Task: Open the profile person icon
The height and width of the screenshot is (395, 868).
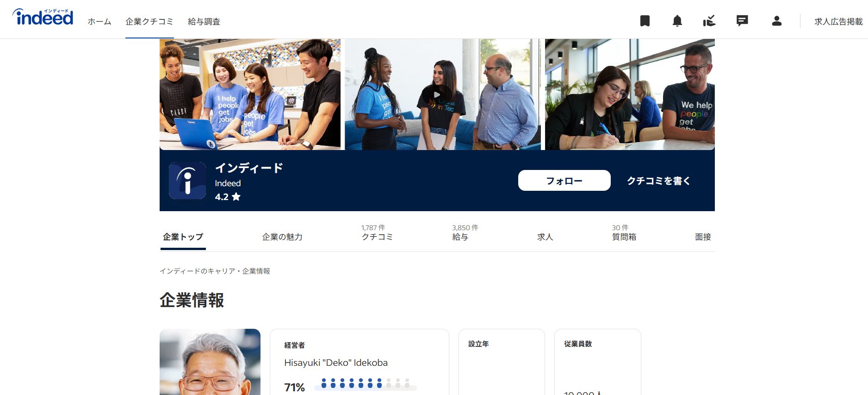Action: [x=777, y=21]
